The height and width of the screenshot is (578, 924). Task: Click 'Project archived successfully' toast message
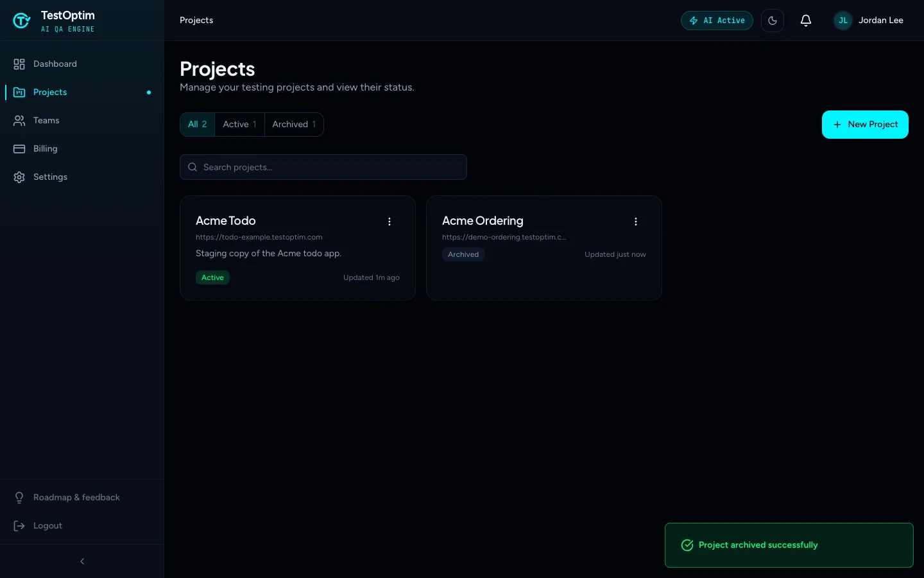click(x=758, y=545)
